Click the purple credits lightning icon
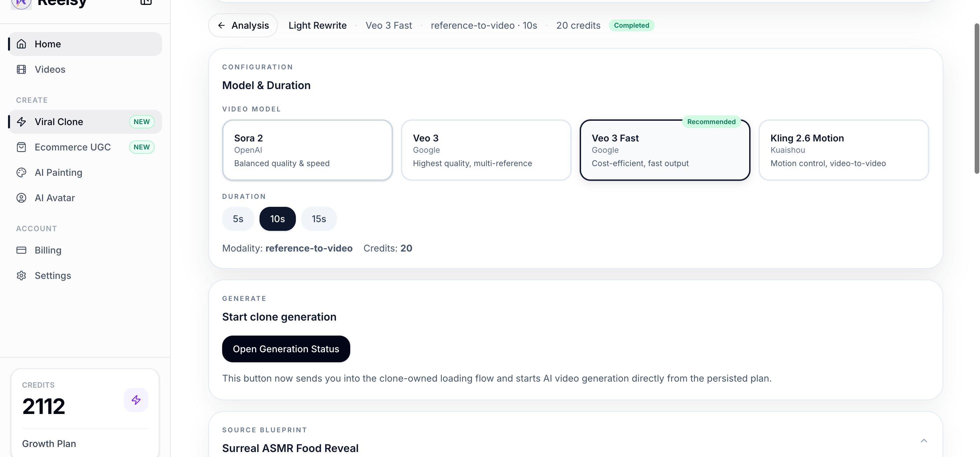The image size is (980, 457). tap(136, 400)
